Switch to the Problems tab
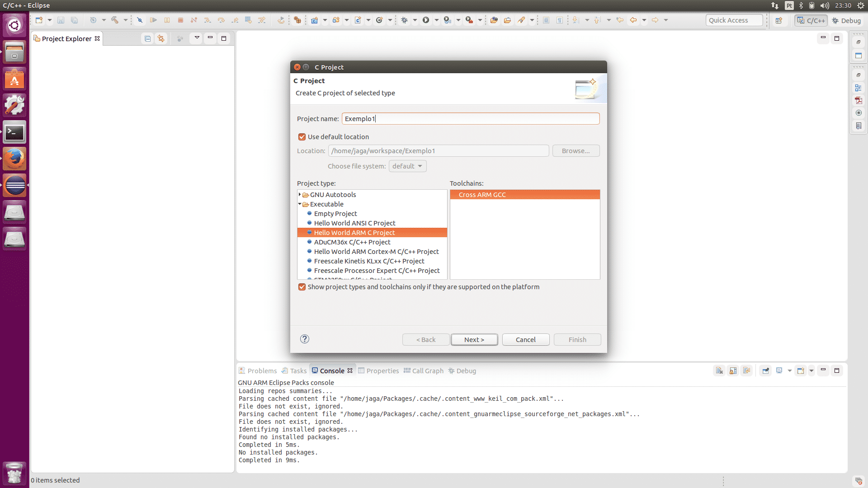This screenshot has width=868, height=488. [258, 371]
